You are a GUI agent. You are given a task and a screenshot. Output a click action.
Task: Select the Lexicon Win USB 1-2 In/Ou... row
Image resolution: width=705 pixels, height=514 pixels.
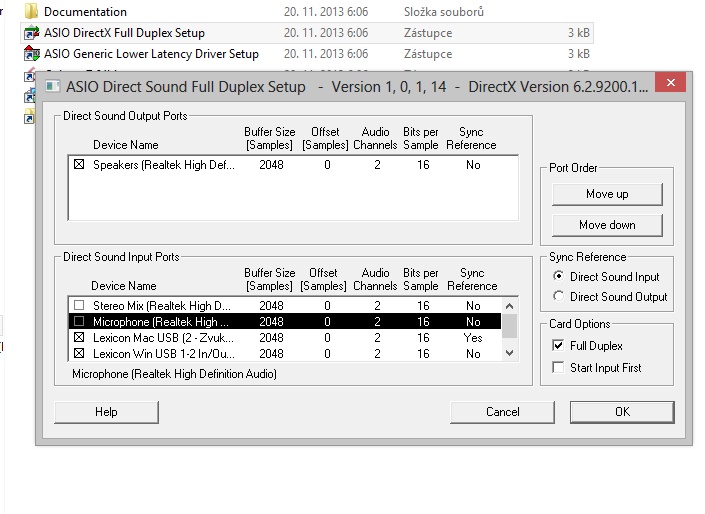tap(285, 353)
